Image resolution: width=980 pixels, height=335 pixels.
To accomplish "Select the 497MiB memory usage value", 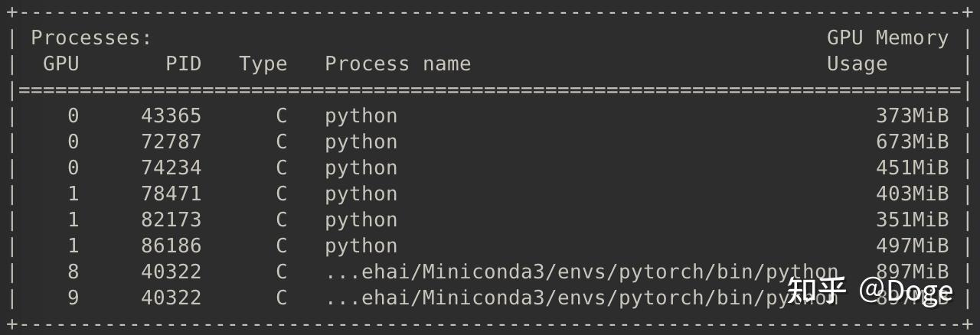I will pyautogui.click(x=912, y=246).
